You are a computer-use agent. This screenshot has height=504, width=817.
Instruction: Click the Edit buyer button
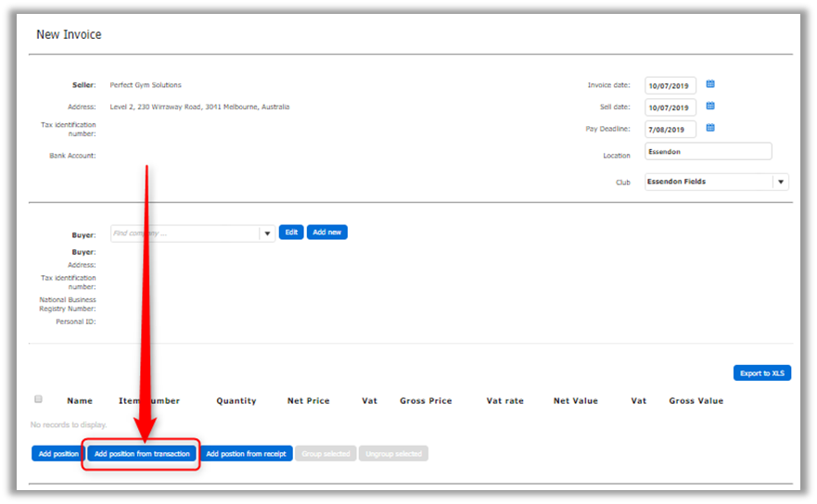pyautogui.click(x=291, y=233)
